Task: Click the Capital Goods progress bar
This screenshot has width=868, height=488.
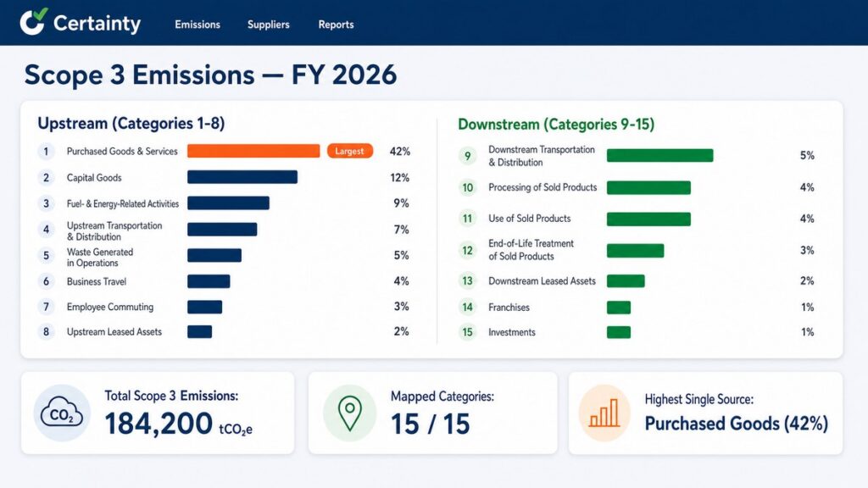Action: point(242,177)
